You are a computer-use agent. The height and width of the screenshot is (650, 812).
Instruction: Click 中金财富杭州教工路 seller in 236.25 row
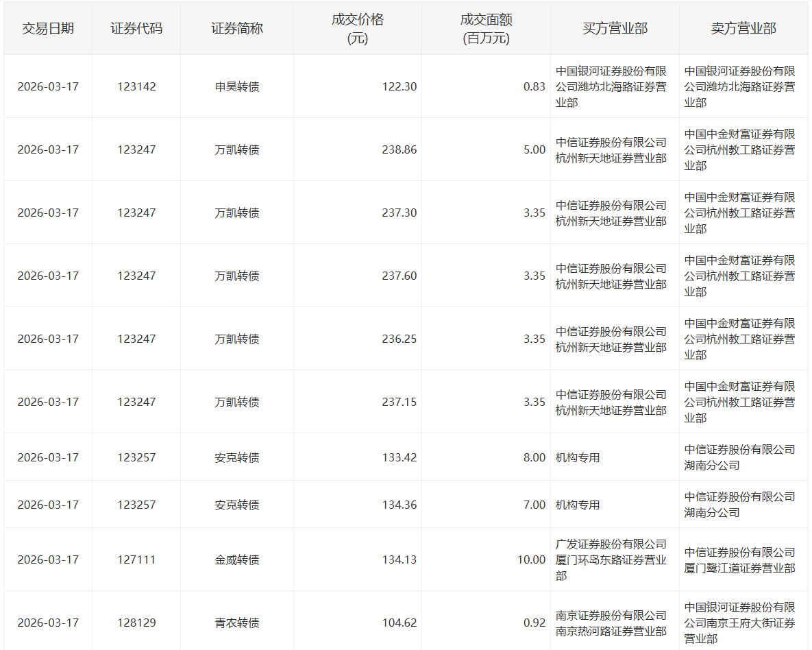tap(739, 339)
